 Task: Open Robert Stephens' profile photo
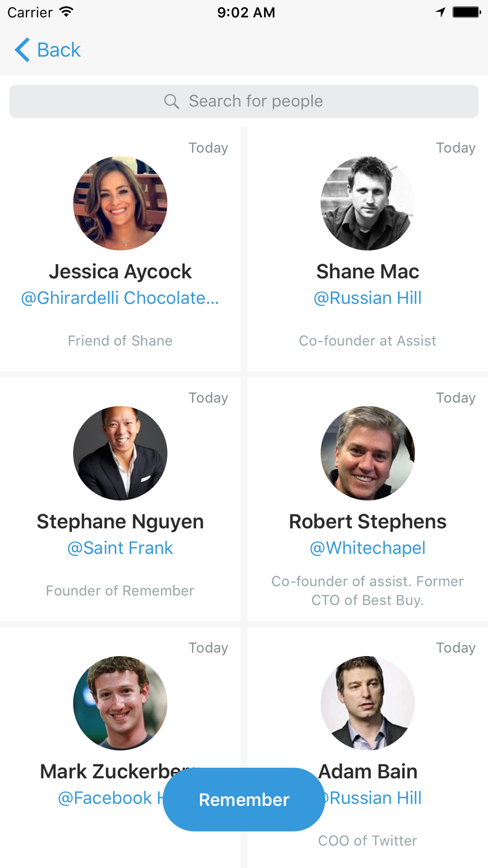367,453
